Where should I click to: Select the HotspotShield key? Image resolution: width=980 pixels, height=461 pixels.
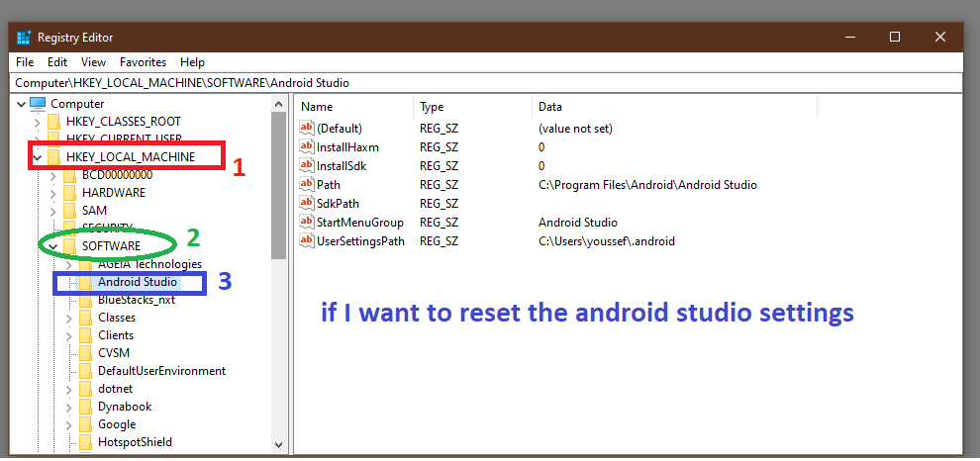(135, 442)
